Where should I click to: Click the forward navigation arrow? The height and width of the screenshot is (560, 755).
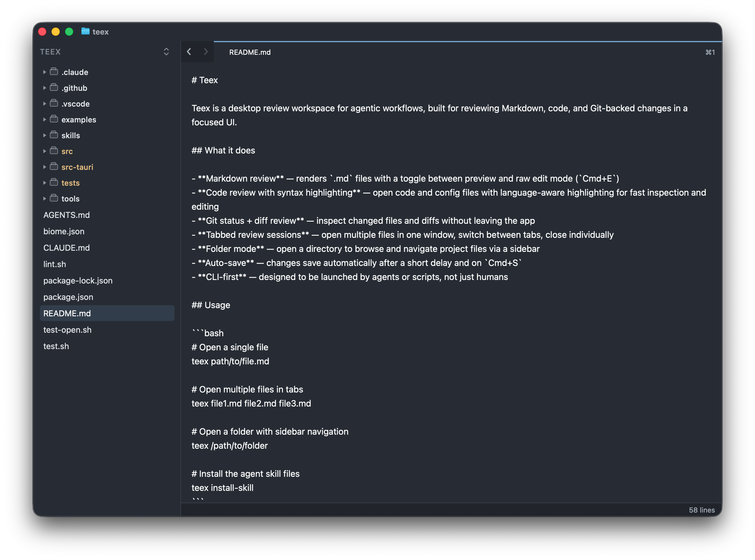[206, 52]
